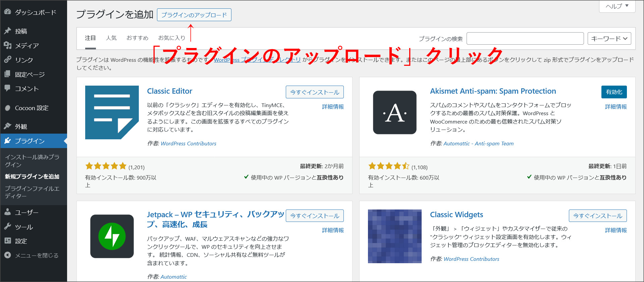
Task: Click the Akismet star rating
Action: point(389,166)
